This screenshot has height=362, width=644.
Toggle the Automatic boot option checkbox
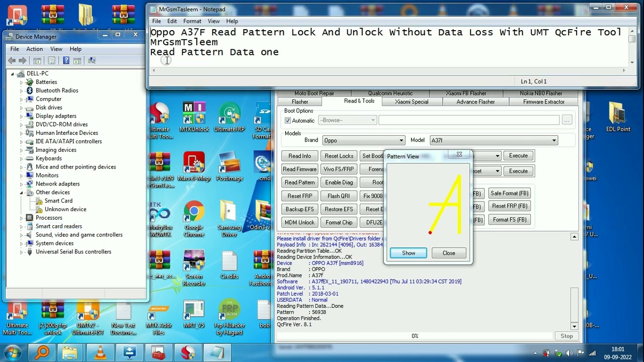(x=288, y=121)
